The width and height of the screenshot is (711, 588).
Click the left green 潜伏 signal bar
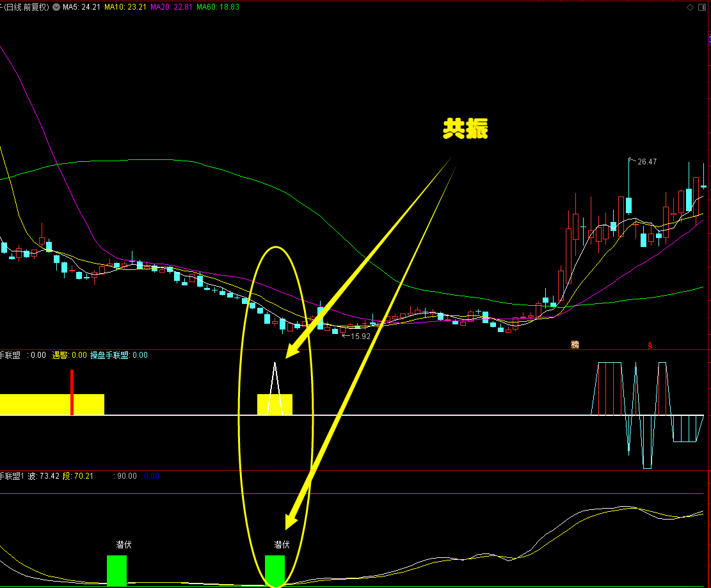(x=116, y=571)
